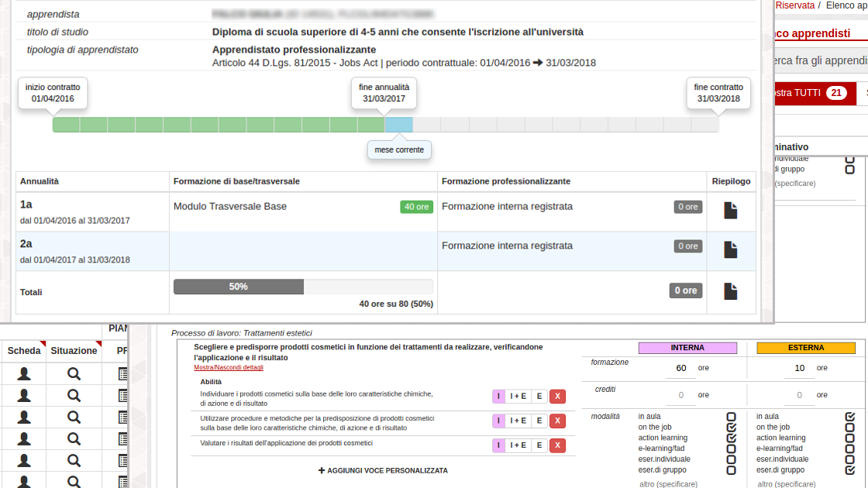The image size is (868, 488).
Task: Click the Situazione magnifier in first row
Action: (74, 374)
